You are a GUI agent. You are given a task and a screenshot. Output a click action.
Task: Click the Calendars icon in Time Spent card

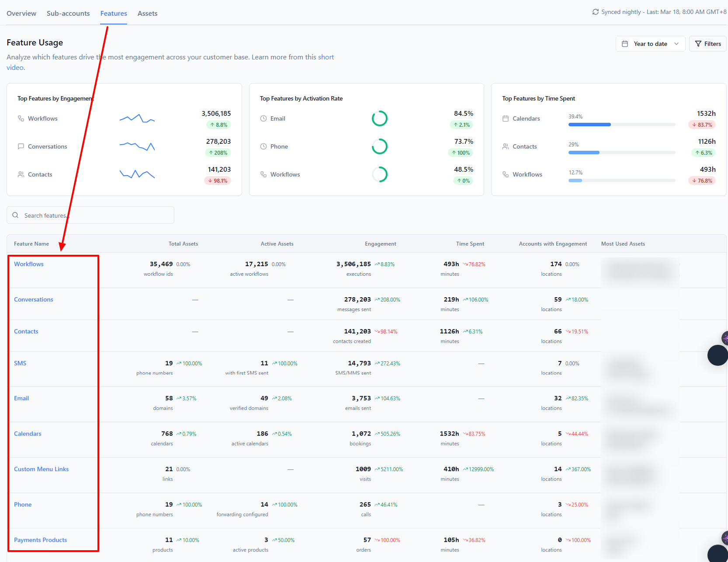point(506,118)
